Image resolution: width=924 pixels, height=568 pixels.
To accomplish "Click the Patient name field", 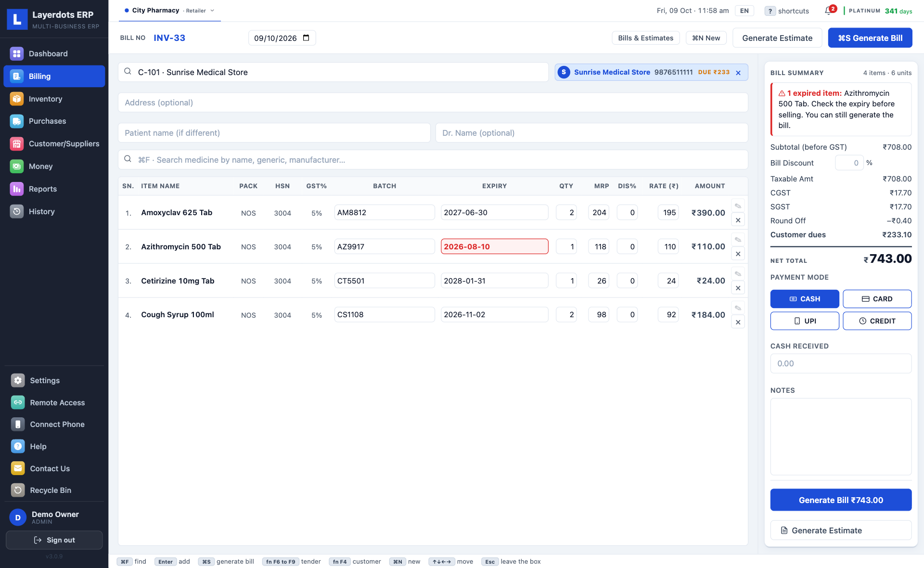I will click(x=274, y=133).
